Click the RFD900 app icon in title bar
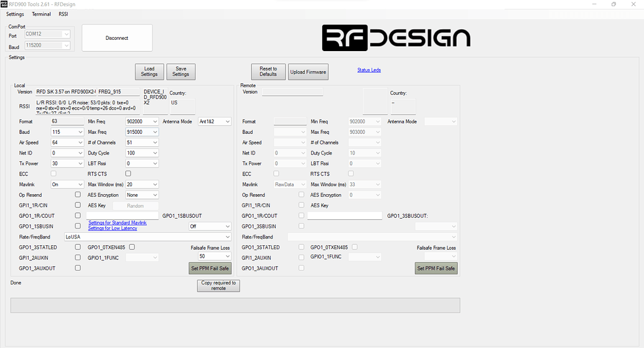Screen dimensions: 644x348 (5, 4)
